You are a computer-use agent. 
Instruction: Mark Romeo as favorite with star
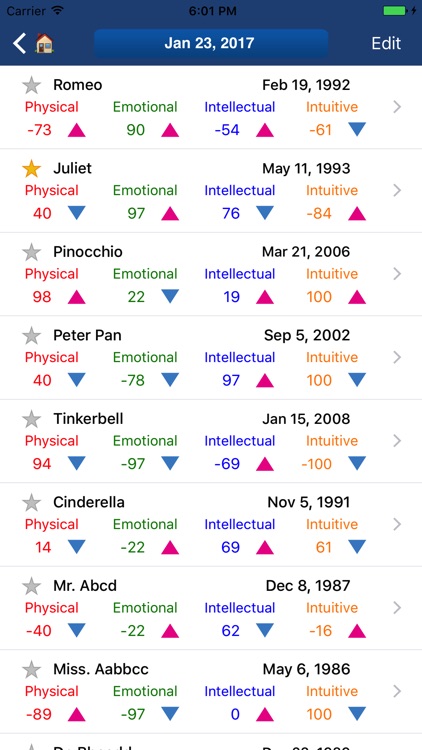coord(32,85)
